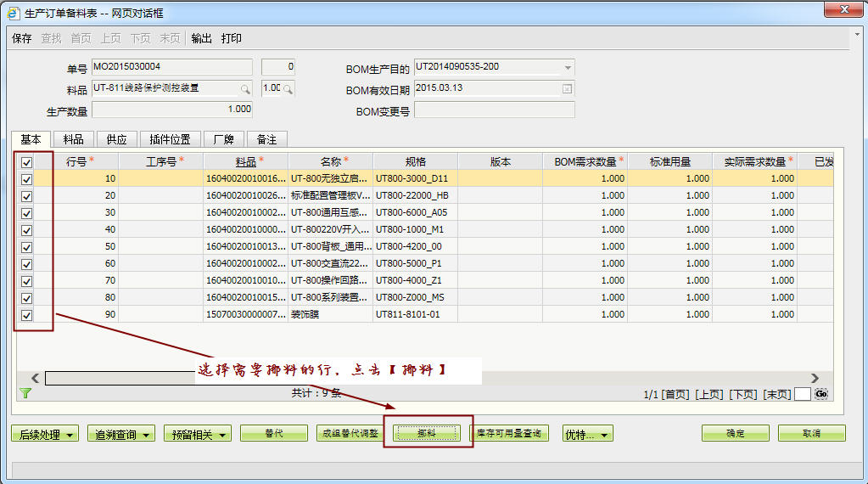Expand the BOM生产目的 dropdown
Viewport: 868px width, 484px height.
coord(567,68)
